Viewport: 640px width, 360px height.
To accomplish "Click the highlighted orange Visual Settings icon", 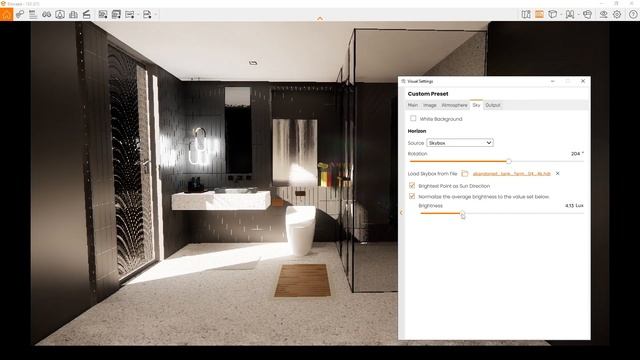I will tap(539, 15).
